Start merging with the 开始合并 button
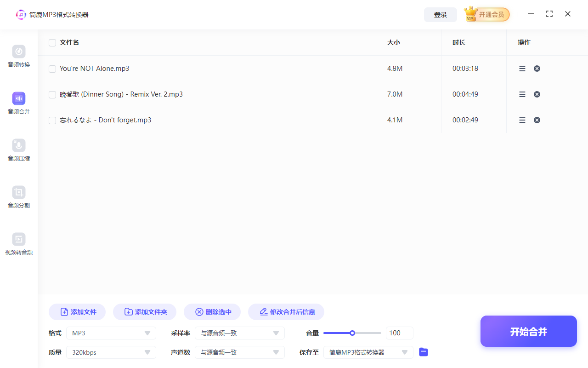The width and height of the screenshot is (588, 368). (529, 331)
